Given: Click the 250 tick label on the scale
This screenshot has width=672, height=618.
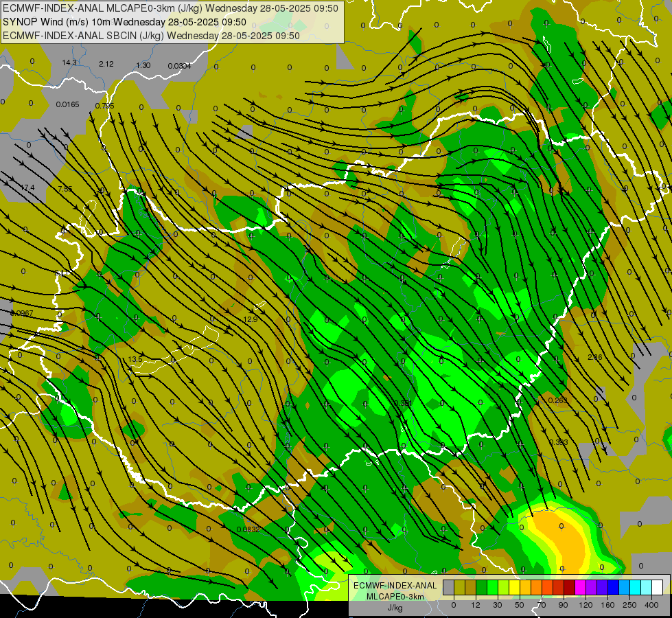Looking at the screenshot, I should pyautogui.click(x=629, y=605).
